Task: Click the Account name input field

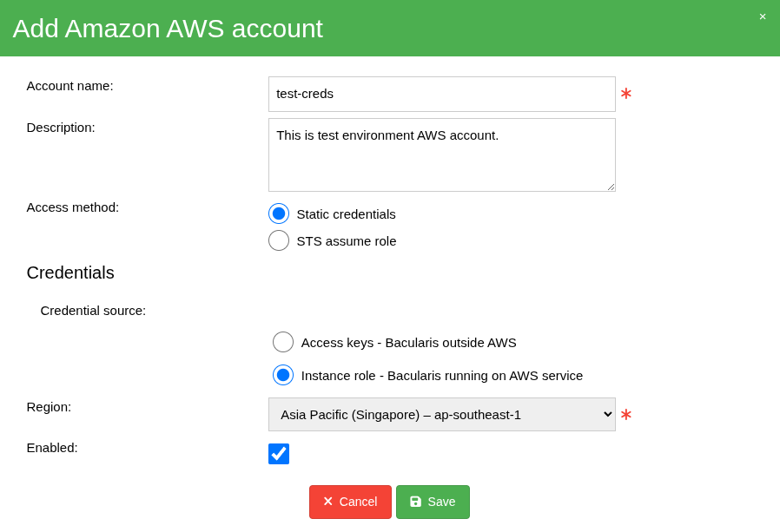Action: 442,94
